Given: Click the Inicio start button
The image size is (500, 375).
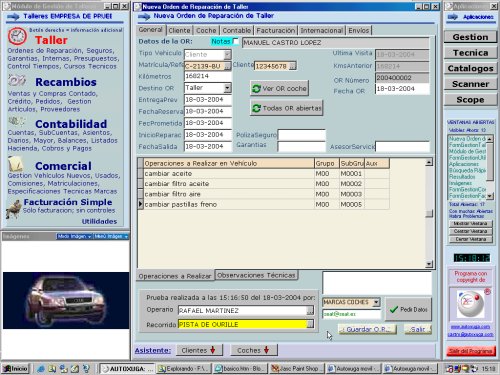Looking at the screenshot, I should tap(15, 368).
